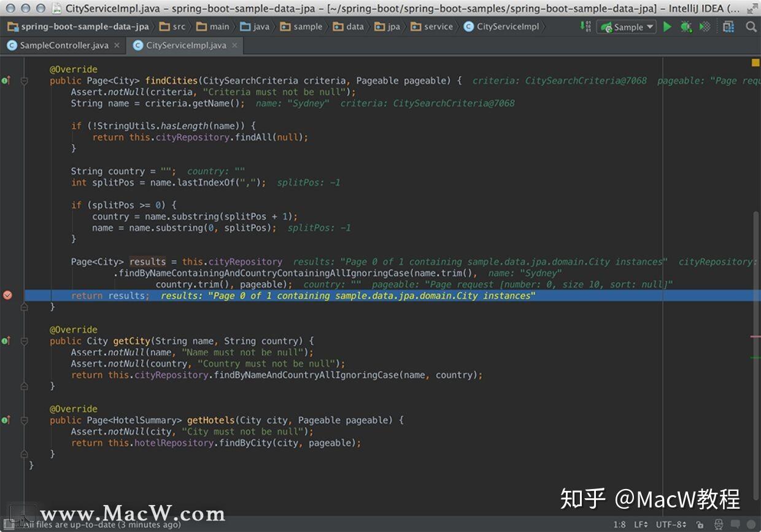Collapse the findCities method using its fold marker
Screen dimensions: 761x532
tap(25, 80)
